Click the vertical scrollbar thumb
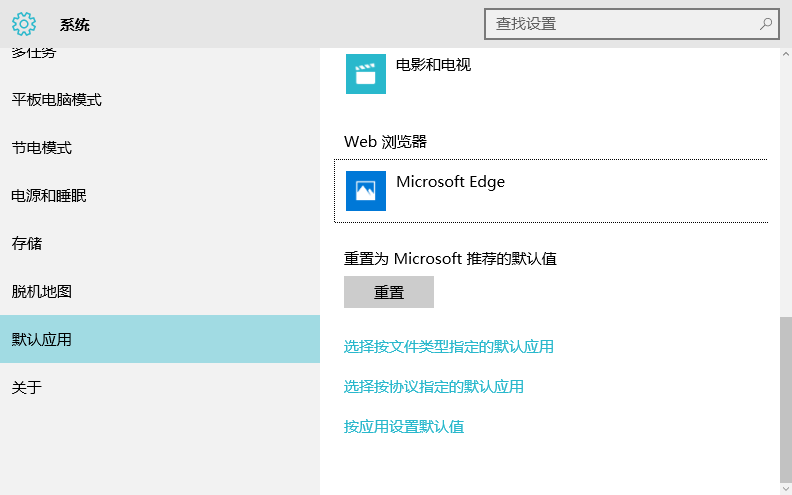The image size is (792, 495). tap(786, 400)
